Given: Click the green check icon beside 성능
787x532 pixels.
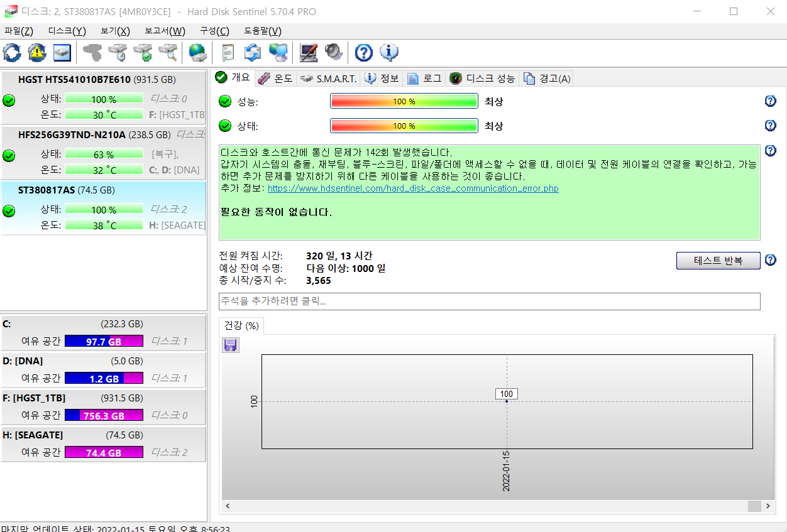Looking at the screenshot, I should [225, 102].
